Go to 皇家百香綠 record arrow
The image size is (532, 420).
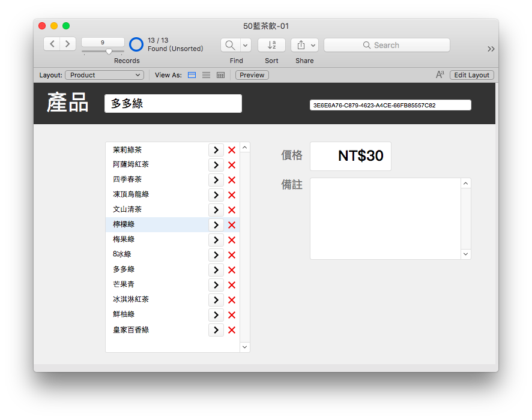216,330
